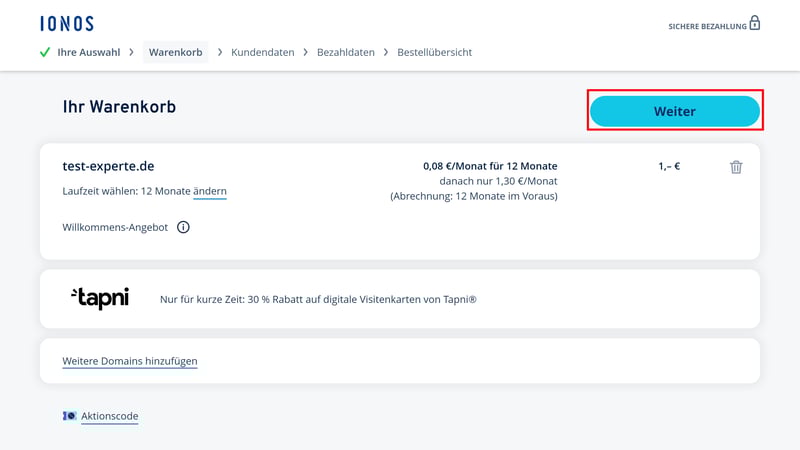The height and width of the screenshot is (450, 800).
Task: Click the ändern link for Laufzeit
Action: [x=210, y=191]
